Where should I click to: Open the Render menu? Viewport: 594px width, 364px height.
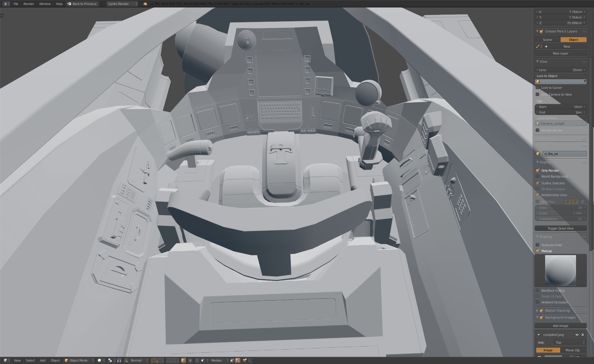(28, 4)
